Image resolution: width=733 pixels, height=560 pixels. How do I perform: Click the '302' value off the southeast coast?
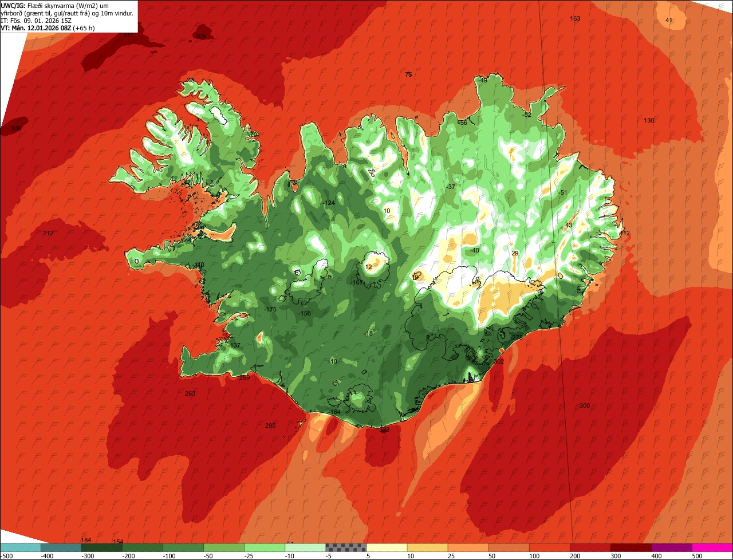(x=498, y=361)
